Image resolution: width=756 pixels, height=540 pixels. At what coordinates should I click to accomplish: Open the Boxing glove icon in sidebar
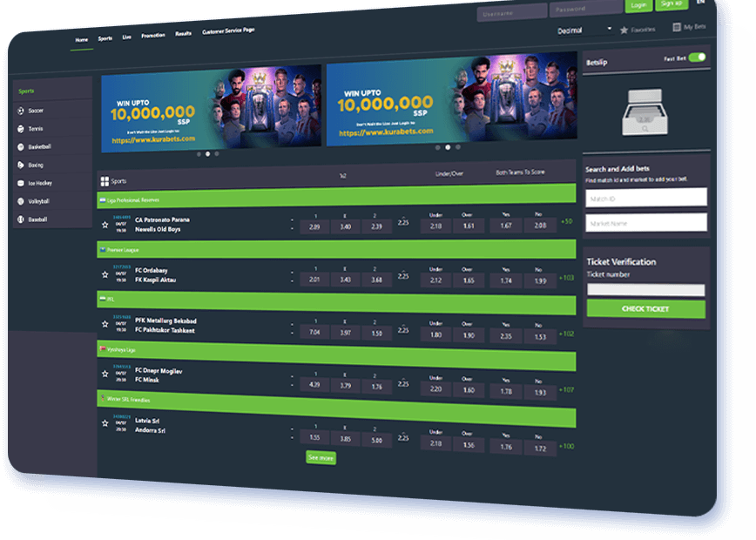(x=21, y=165)
